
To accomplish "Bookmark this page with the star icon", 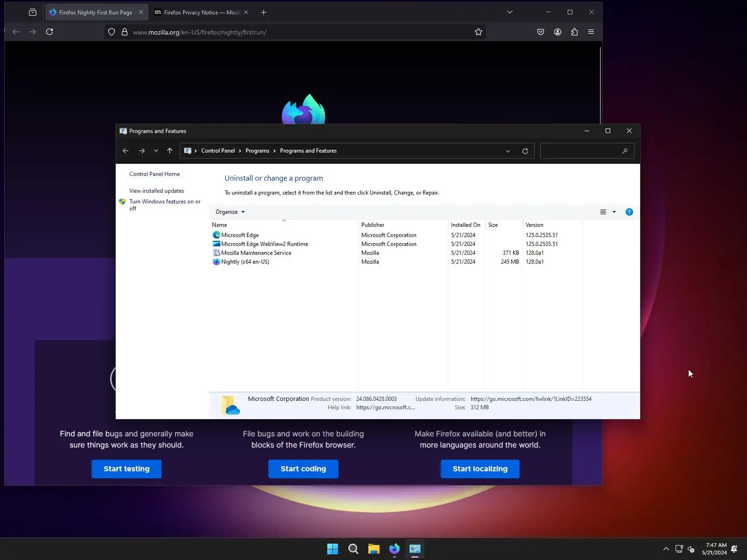I will (x=479, y=32).
